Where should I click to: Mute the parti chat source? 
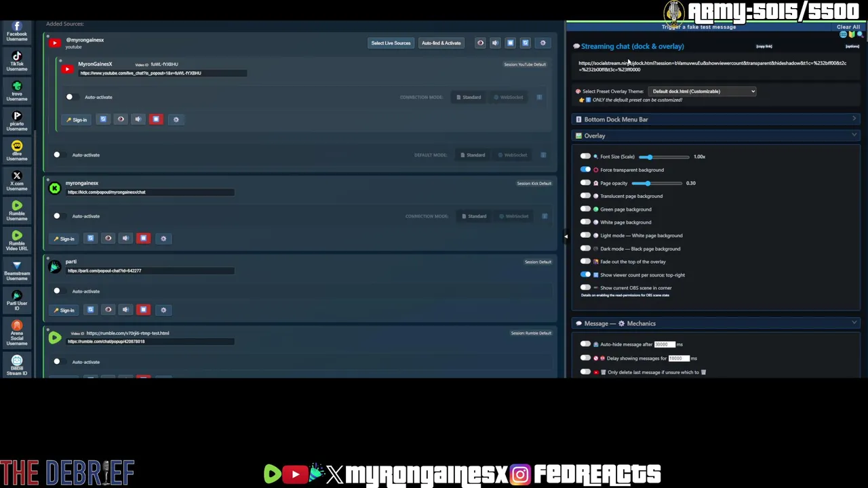click(x=125, y=310)
